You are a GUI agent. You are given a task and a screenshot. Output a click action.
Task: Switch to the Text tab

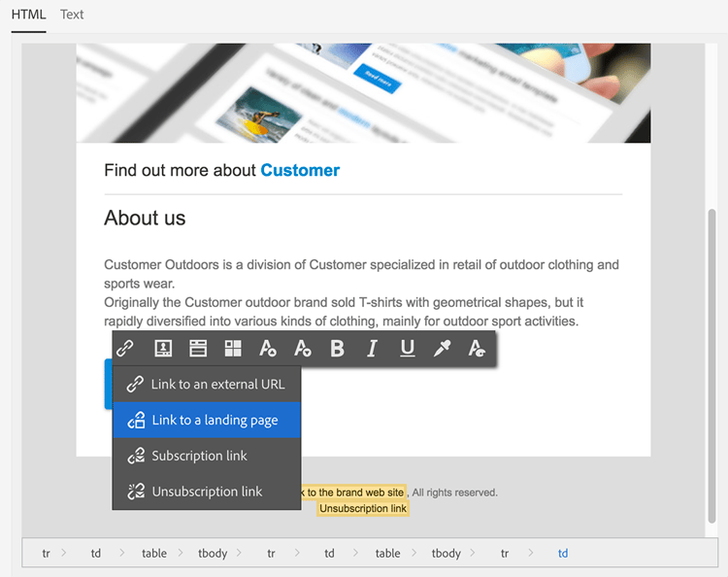pyautogui.click(x=72, y=15)
